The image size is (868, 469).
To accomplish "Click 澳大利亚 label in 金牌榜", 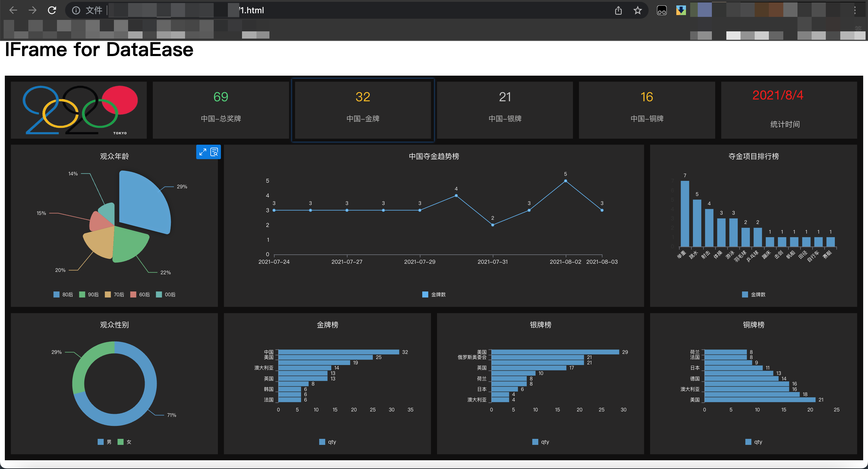I will [x=264, y=368].
